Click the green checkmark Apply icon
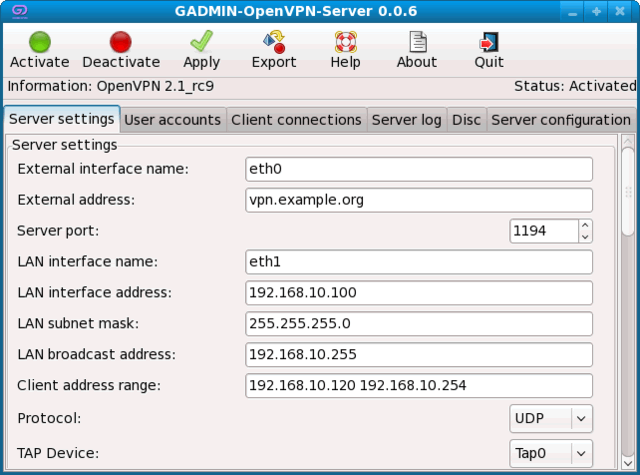The image size is (640, 475). click(x=202, y=41)
